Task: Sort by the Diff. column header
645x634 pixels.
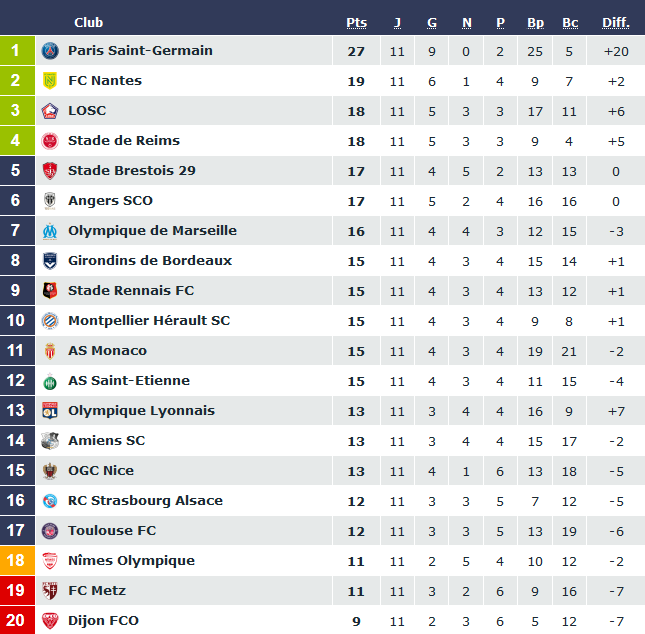Action: [615, 23]
